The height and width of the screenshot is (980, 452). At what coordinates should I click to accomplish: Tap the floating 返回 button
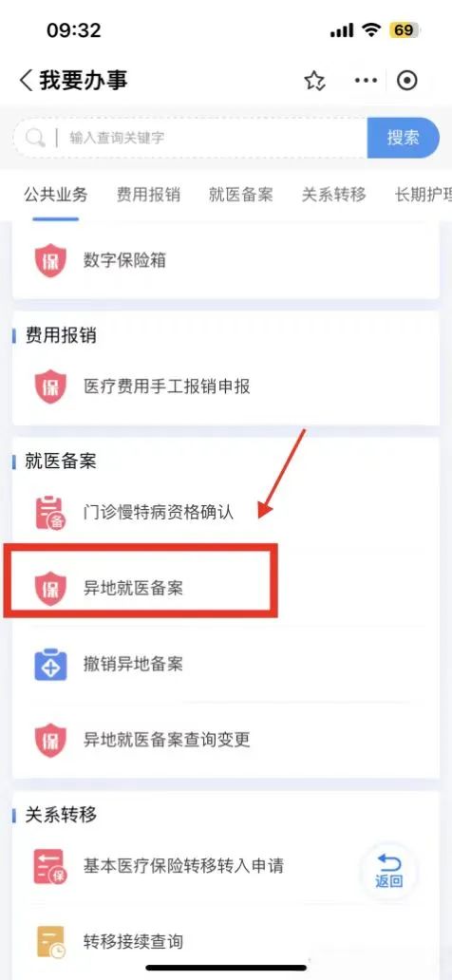tap(389, 871)
